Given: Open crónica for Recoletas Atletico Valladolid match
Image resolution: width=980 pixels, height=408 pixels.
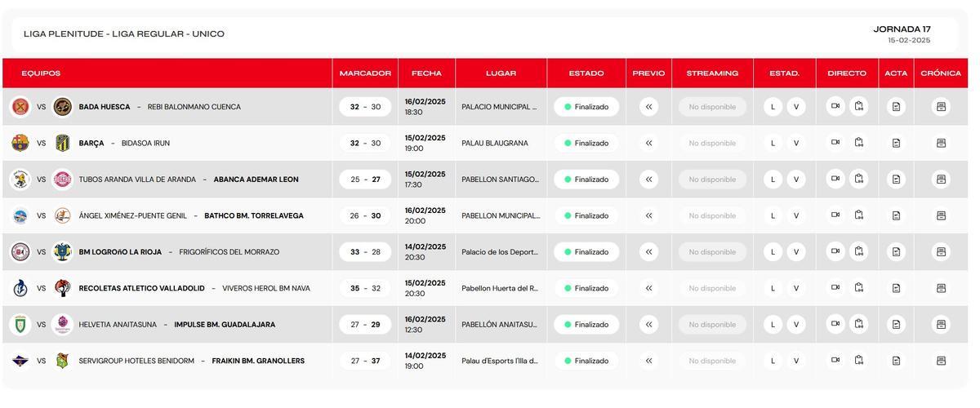Looking at the screenshot, I should click(941, 288).
